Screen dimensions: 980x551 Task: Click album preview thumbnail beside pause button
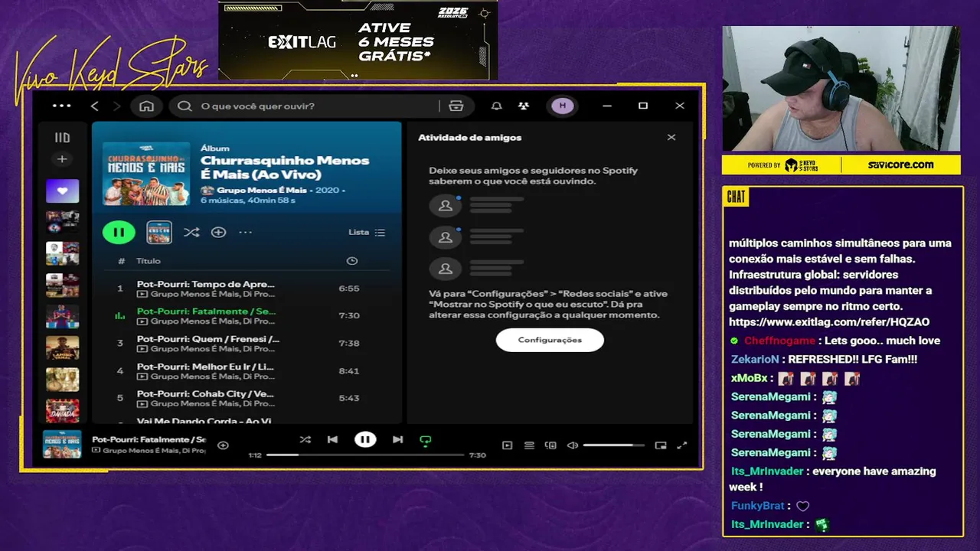(x=159, y=232)
